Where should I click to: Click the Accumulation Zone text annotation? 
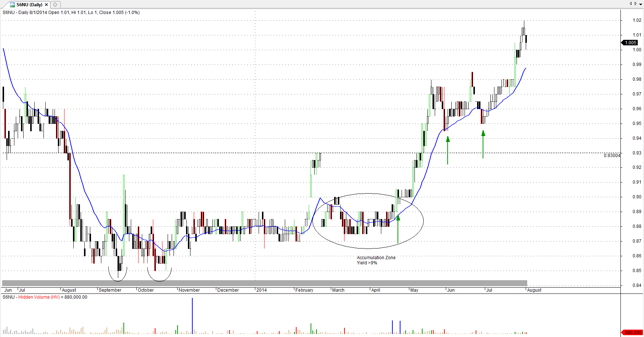pos(376,258)
